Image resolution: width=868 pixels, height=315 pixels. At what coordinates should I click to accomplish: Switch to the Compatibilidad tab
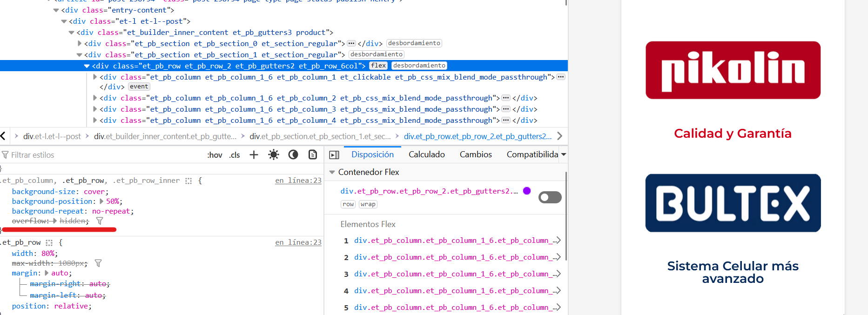click(532, 154)
